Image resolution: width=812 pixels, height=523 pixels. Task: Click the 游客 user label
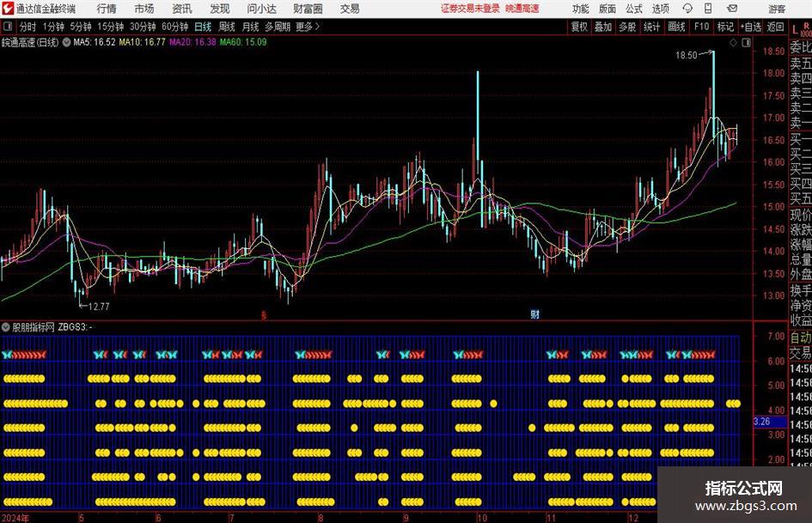click(x=777, y=9)
